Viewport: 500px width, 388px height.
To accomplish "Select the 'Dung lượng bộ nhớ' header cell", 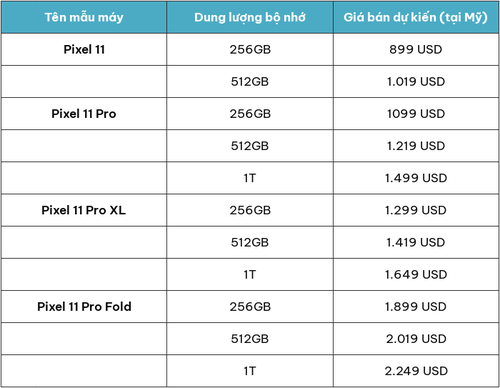I will (250, 17).
